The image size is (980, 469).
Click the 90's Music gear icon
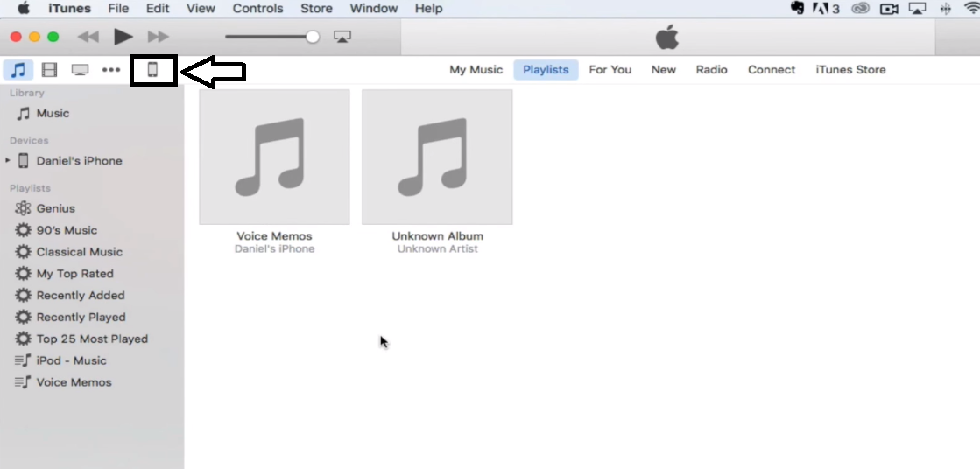coord(23,230)
